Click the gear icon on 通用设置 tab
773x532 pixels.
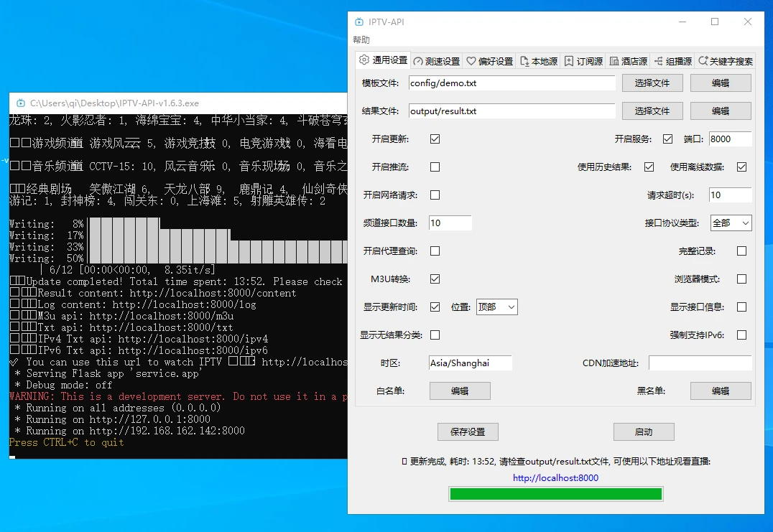click(364, 60)
